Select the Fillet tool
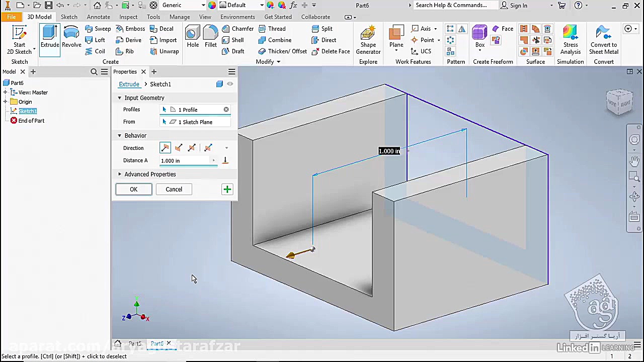Screen dimensions: 644x362 pyautogui.click(x=211, y=38)
